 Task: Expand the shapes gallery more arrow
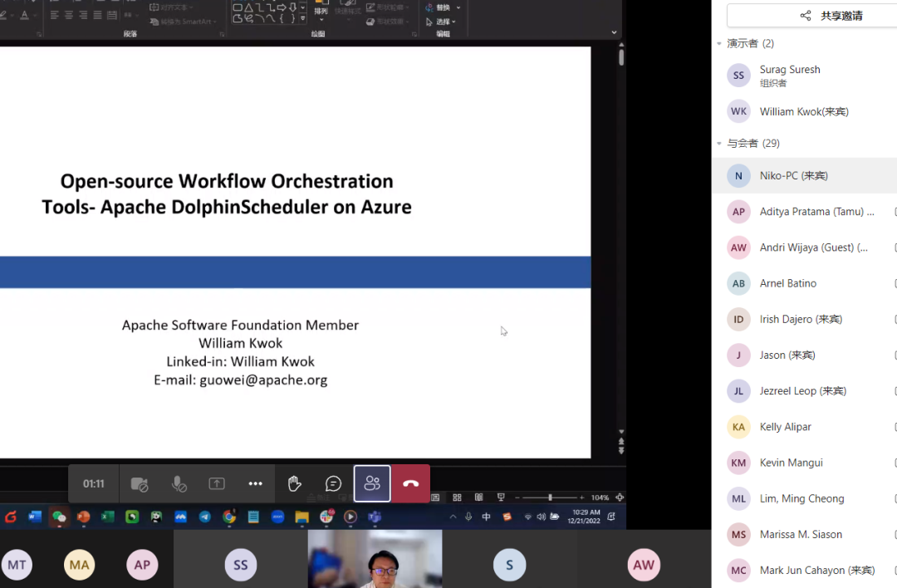302,19
